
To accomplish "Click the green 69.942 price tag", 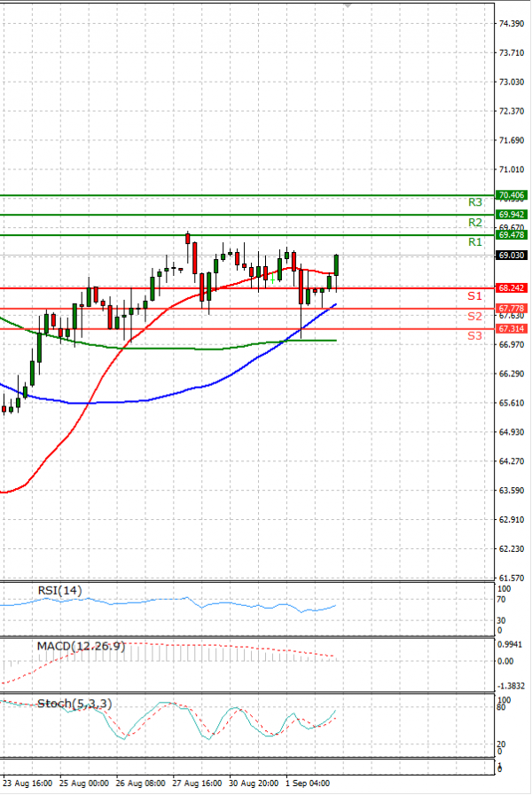I will coord(512,215).
